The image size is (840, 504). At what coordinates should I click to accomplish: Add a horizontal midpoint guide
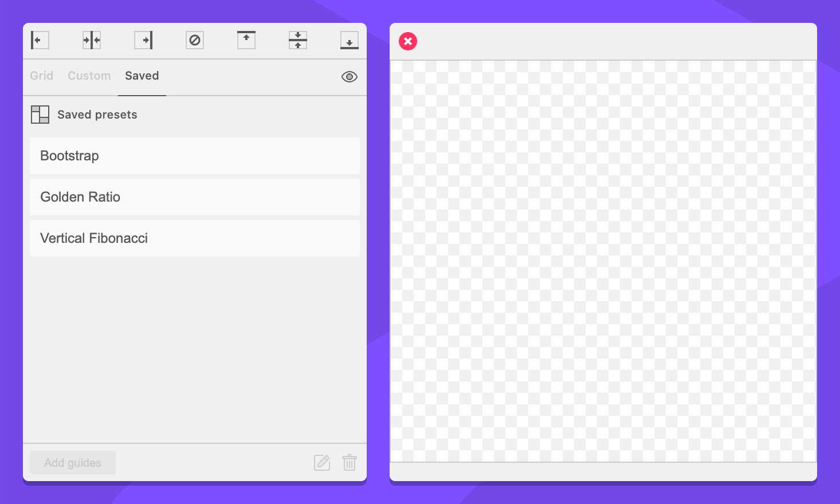coord(298,40)
